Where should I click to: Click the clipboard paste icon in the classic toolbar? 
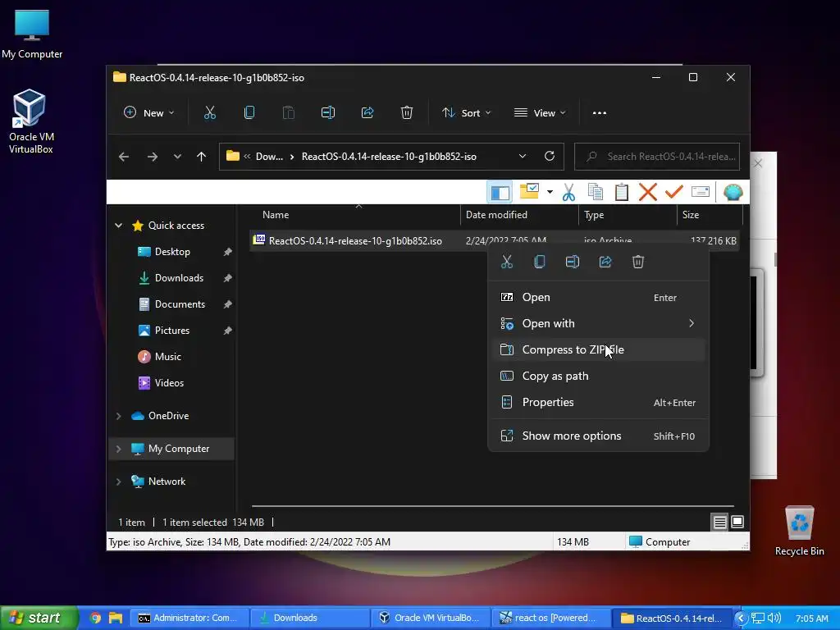click(622, 192)
